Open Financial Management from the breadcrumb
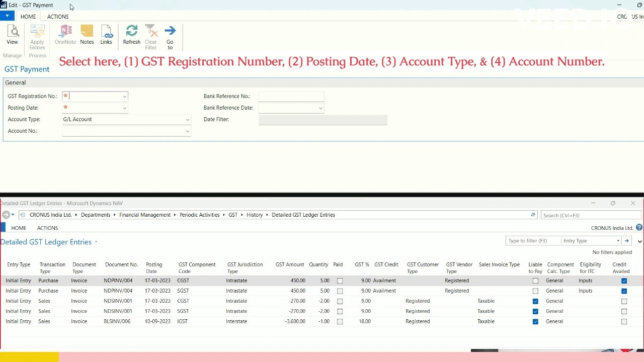644x362 pixels. (145, 215)
